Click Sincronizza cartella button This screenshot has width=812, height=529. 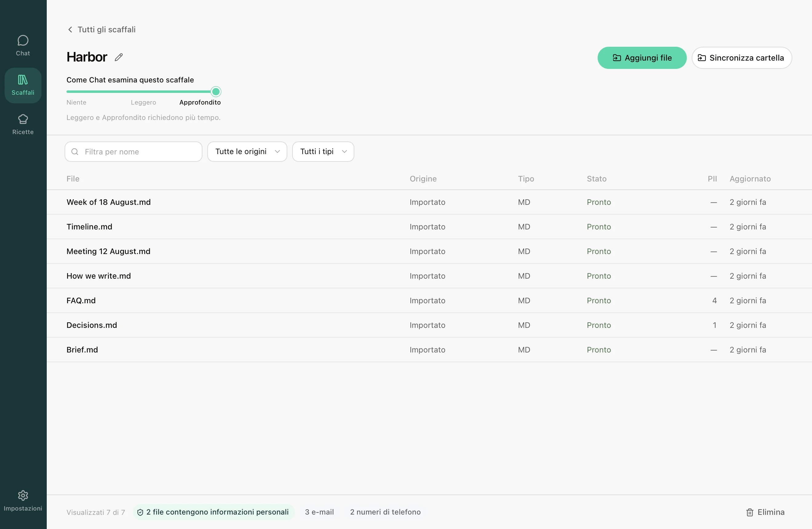(x=741, y=58)
